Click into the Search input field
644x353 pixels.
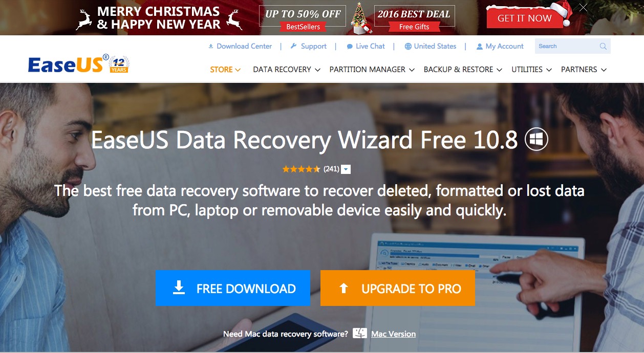567,46
